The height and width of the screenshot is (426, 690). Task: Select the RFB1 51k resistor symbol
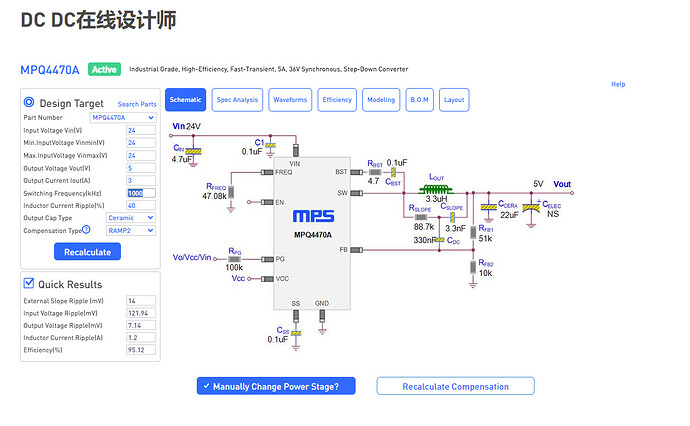tap(473, 232)
